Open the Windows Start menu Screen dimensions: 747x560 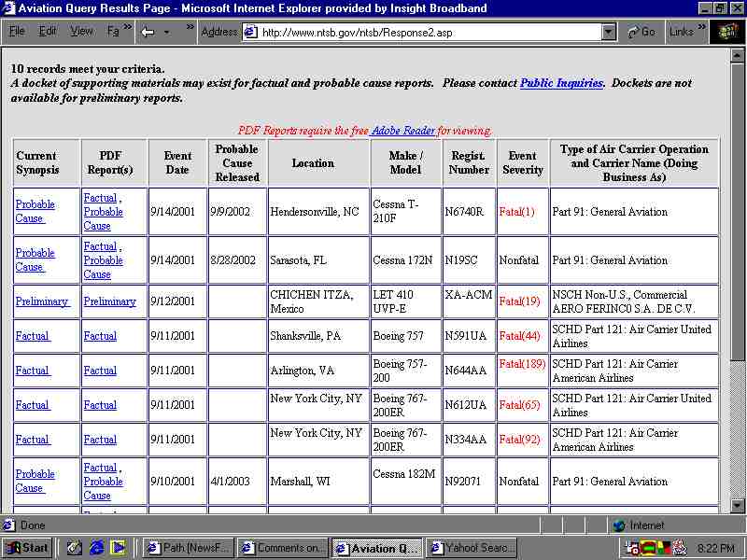27,548
